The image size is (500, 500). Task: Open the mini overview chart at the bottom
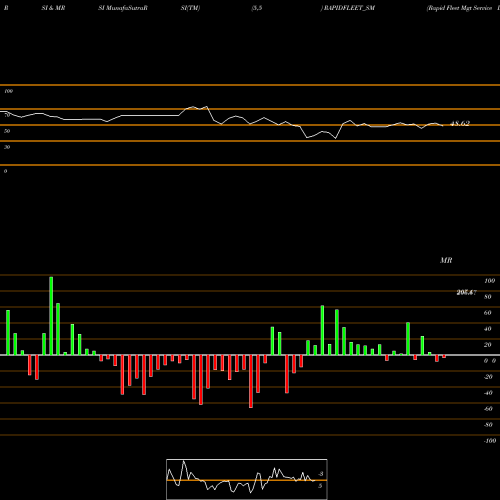click(x=247, y=479)
